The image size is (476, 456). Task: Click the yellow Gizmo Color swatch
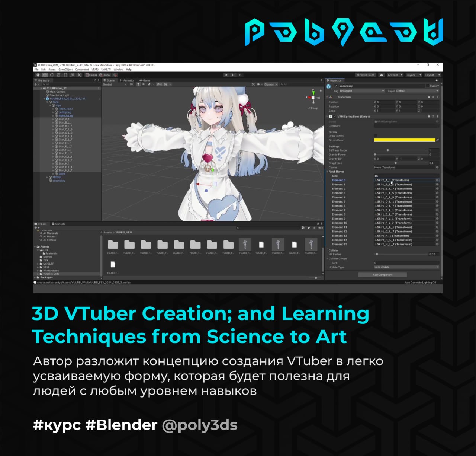pos(404,140)
